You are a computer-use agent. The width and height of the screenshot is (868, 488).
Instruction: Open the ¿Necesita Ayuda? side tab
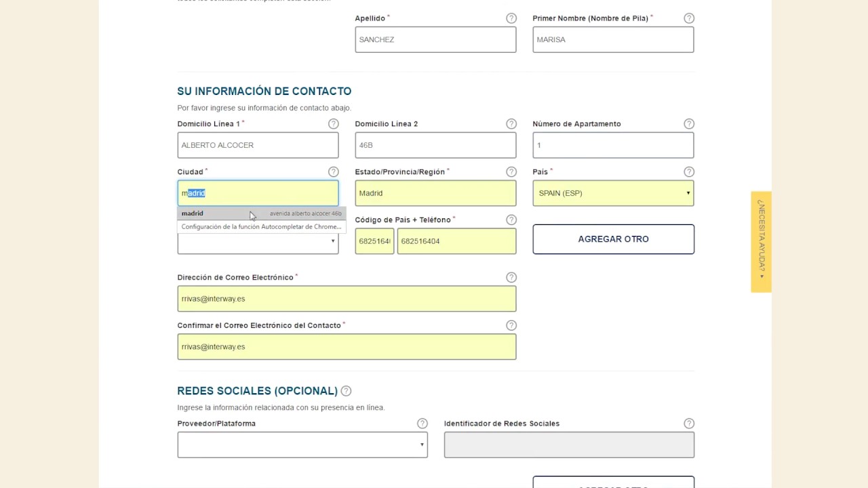[x=761, y=242]
